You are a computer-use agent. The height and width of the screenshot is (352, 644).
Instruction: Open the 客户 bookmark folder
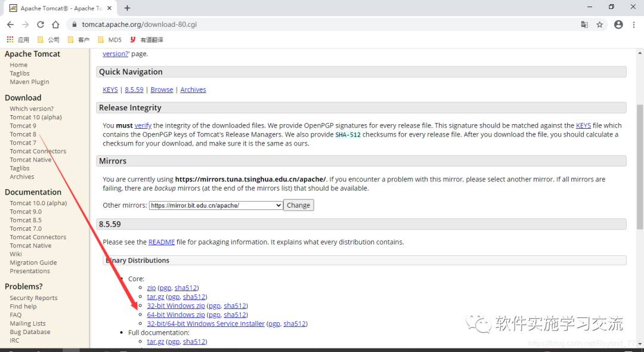(x=79, y=40)
